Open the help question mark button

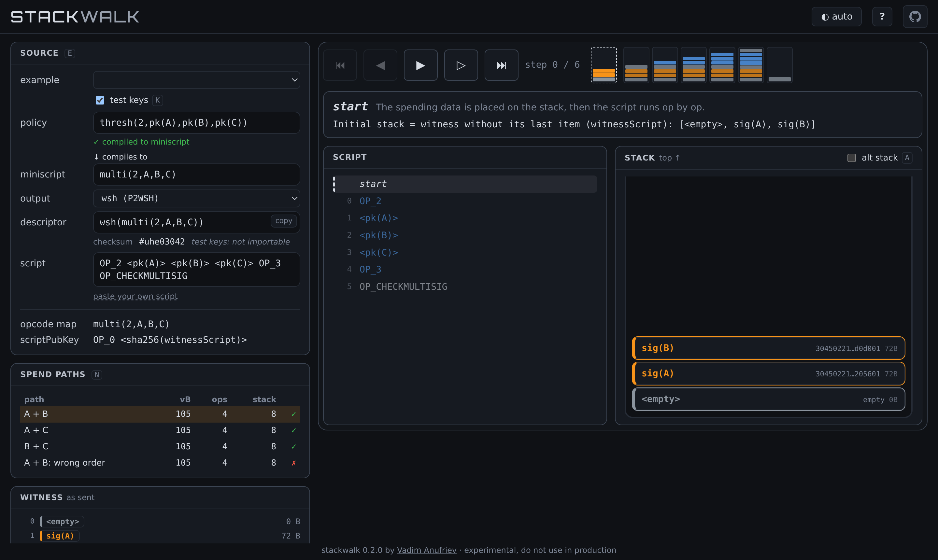pyautogui.click(x=882, y=17)
